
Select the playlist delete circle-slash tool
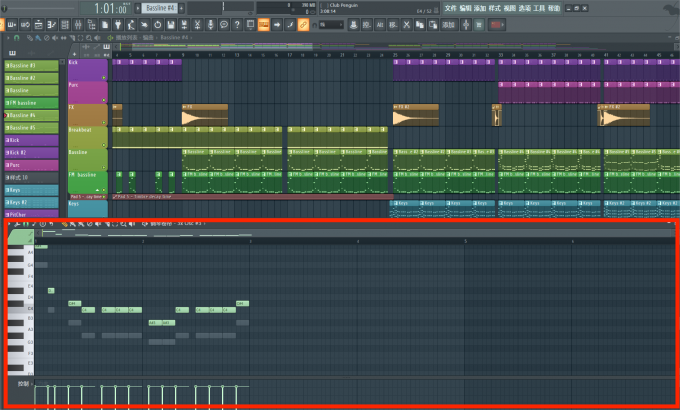pos(47,38)
